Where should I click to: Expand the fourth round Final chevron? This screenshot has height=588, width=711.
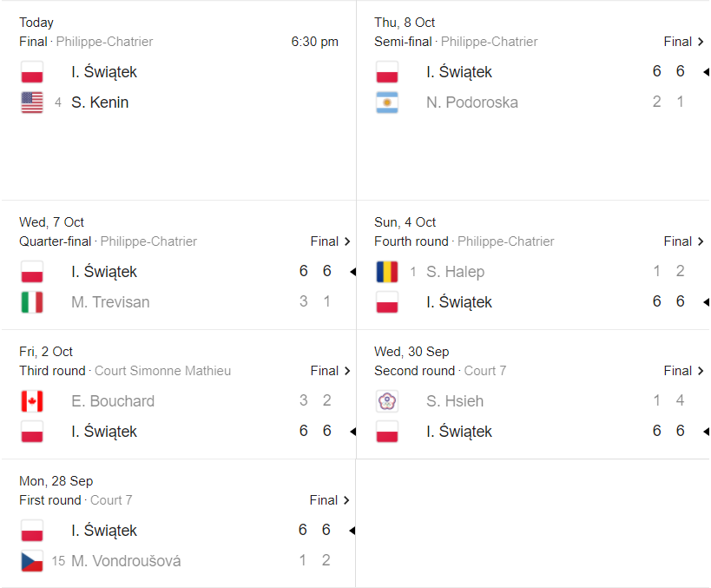click(x=701, y=241)
